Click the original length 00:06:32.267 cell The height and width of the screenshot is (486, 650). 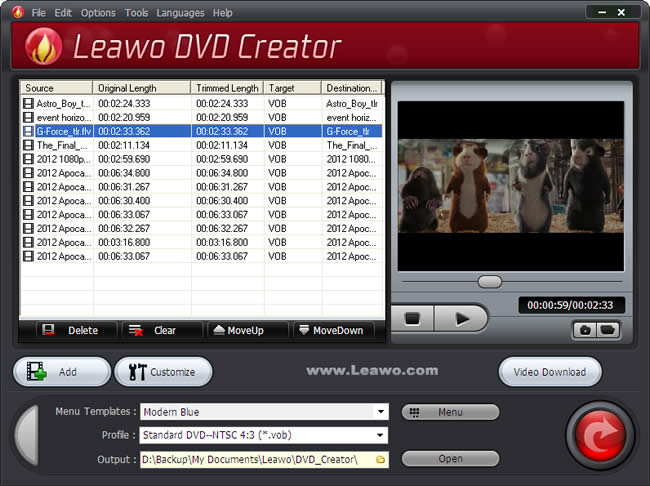(124, 228)
